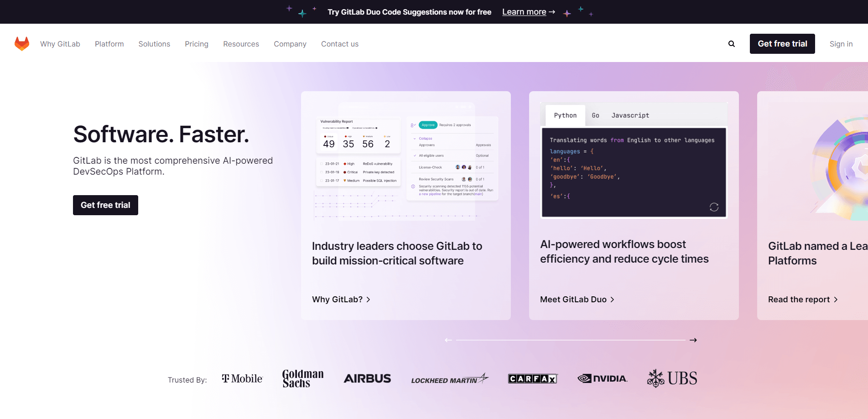Click the Lockheed Martin logo
Screen dimensions: 868x419
pos(450,379)
